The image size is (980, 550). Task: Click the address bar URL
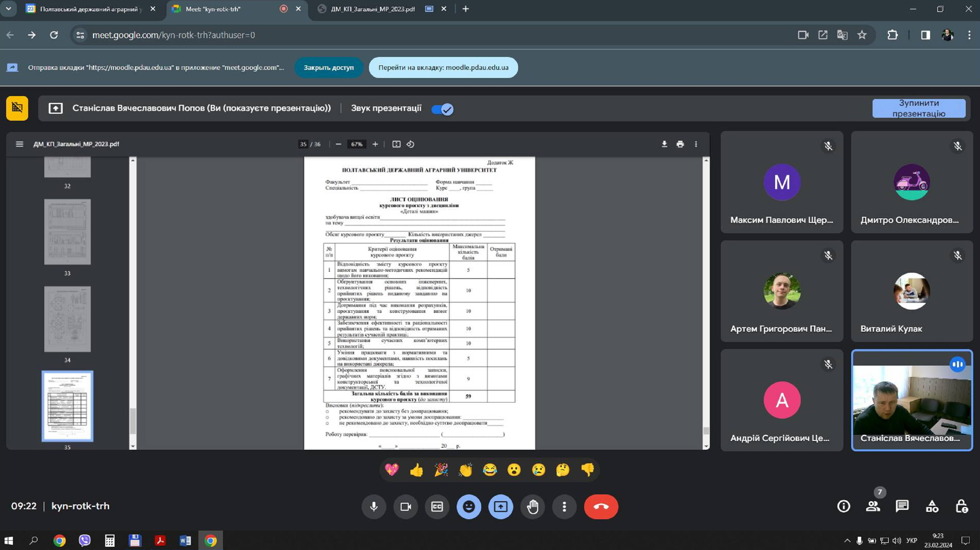[173, 35]
